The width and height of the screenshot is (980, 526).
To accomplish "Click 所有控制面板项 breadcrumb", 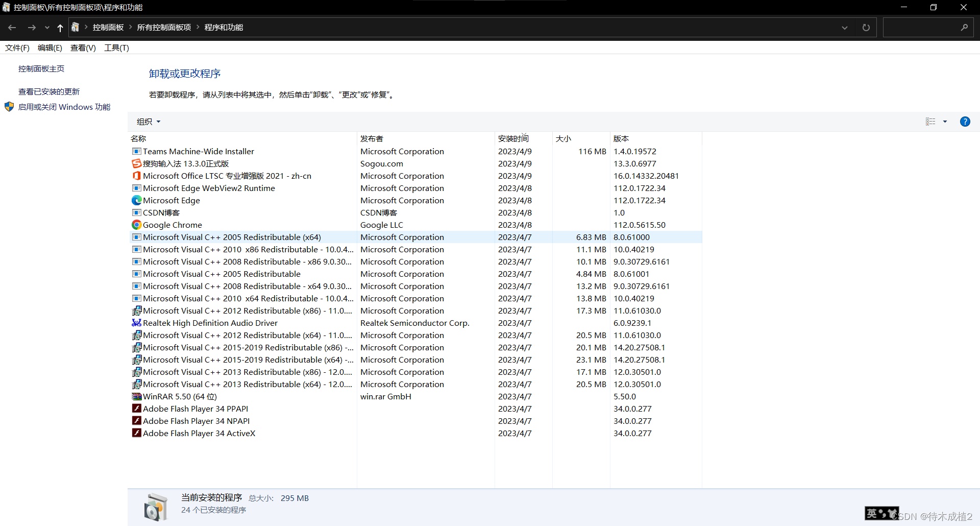I will coord(164,28).
